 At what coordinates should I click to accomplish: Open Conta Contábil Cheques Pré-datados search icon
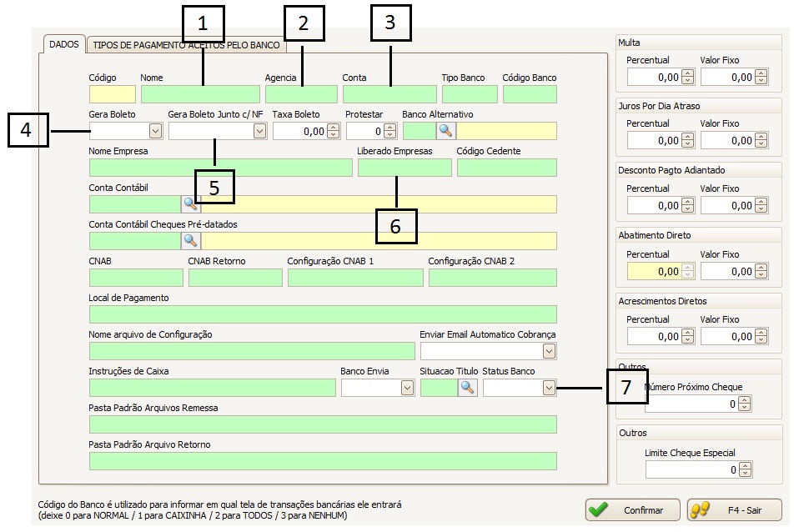click(191, 241)
